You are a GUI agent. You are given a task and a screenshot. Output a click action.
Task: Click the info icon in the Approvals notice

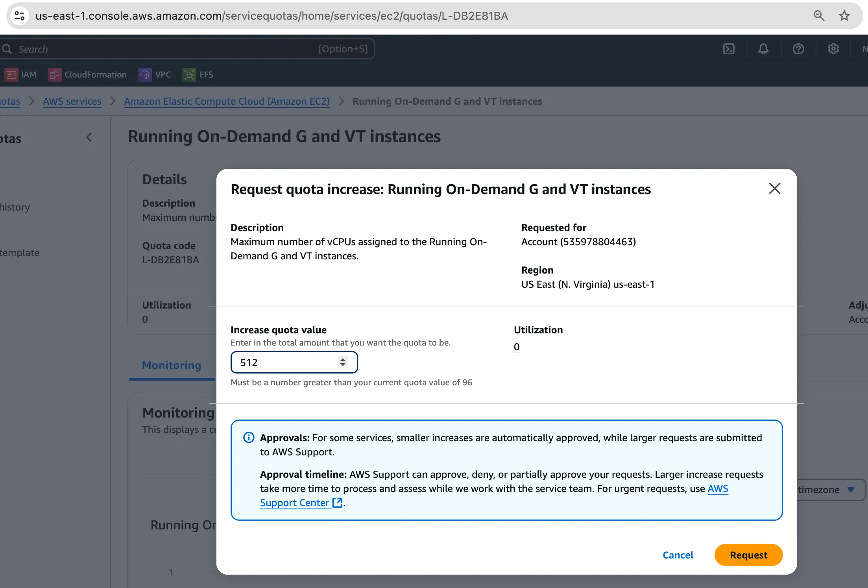tap(249, 438)
